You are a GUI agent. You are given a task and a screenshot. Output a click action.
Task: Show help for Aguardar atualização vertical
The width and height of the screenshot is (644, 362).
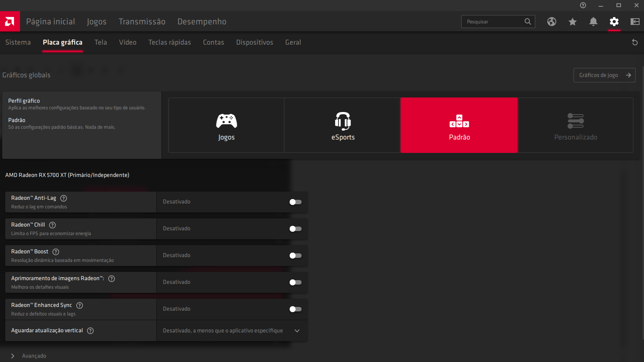[90, 331]
